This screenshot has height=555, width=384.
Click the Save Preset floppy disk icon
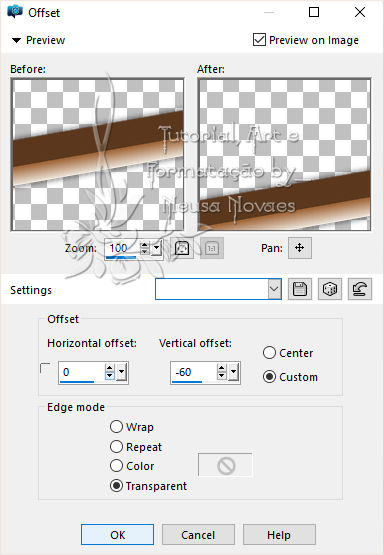300,289
